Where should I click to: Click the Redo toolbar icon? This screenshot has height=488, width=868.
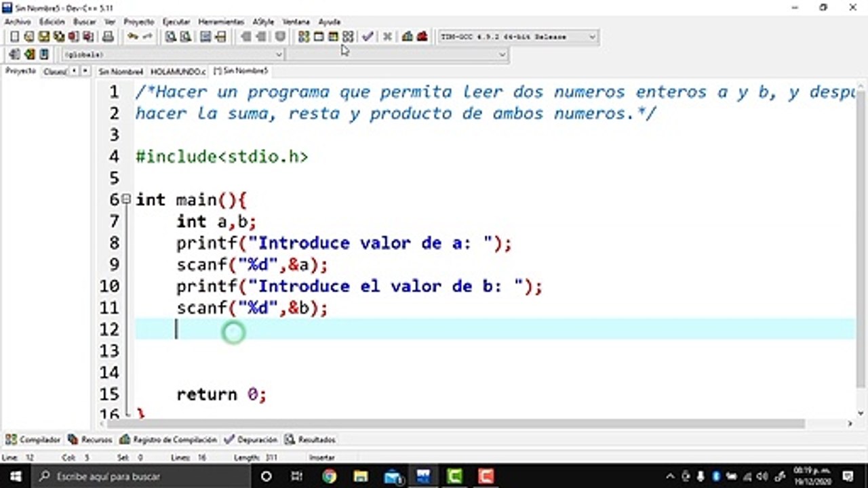[147, 37]
